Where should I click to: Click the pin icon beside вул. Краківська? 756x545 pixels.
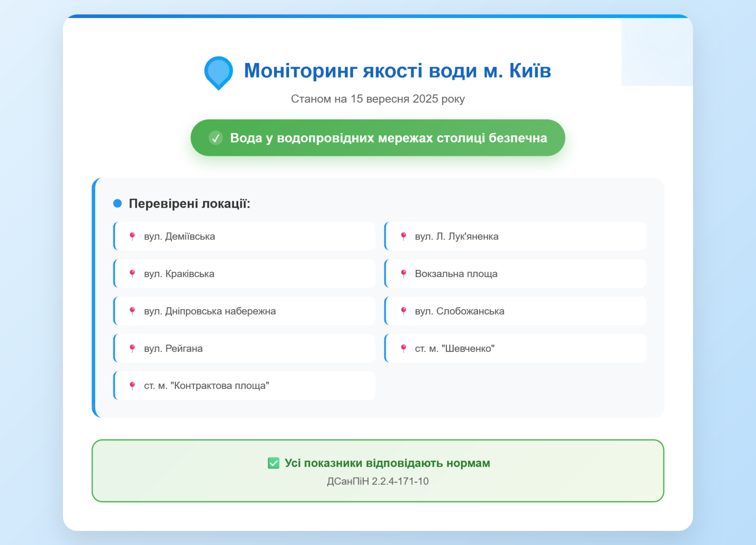point(132,273)
